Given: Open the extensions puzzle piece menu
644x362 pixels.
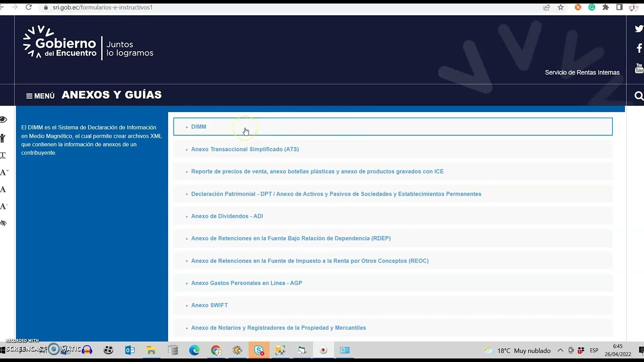Looking at the screenshot, I should (606, 8).
